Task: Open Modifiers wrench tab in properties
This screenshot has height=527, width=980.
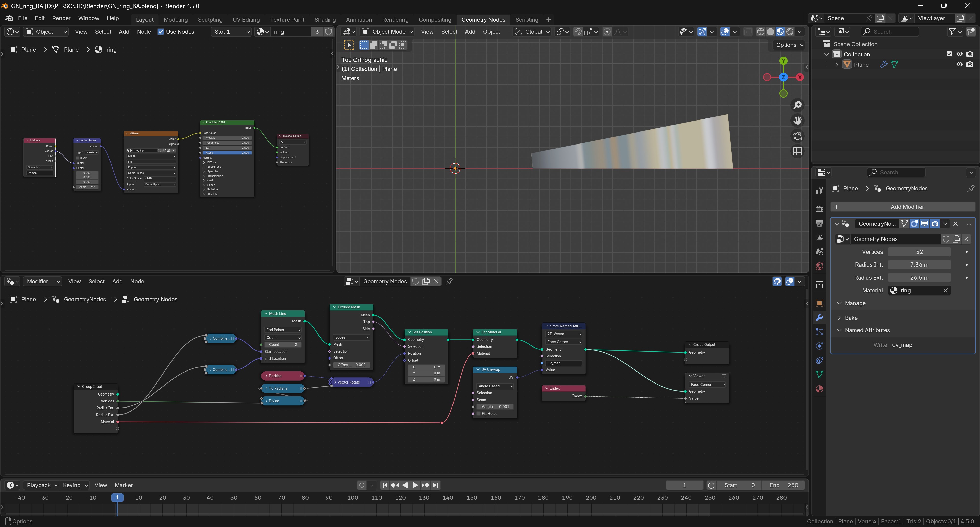Action: [x=819, y=317]
